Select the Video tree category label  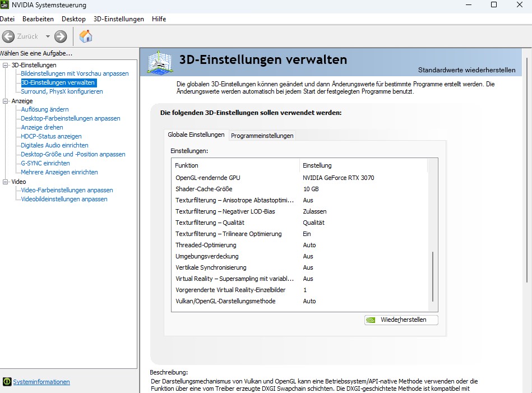point(18,182)
